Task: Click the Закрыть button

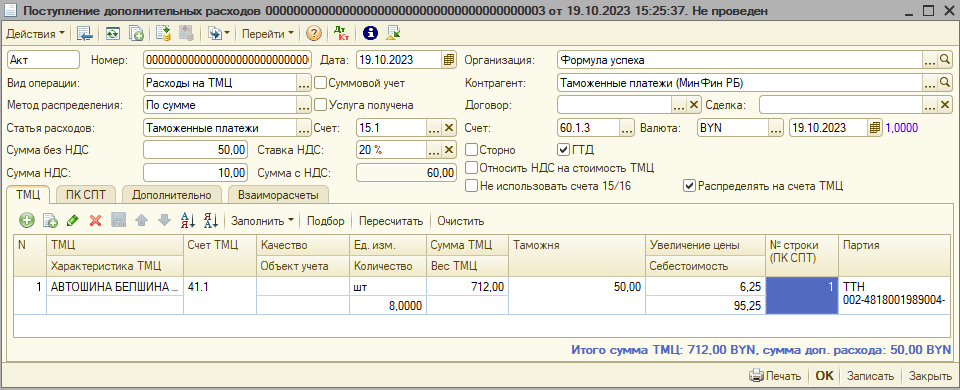Action: (929, 376)
